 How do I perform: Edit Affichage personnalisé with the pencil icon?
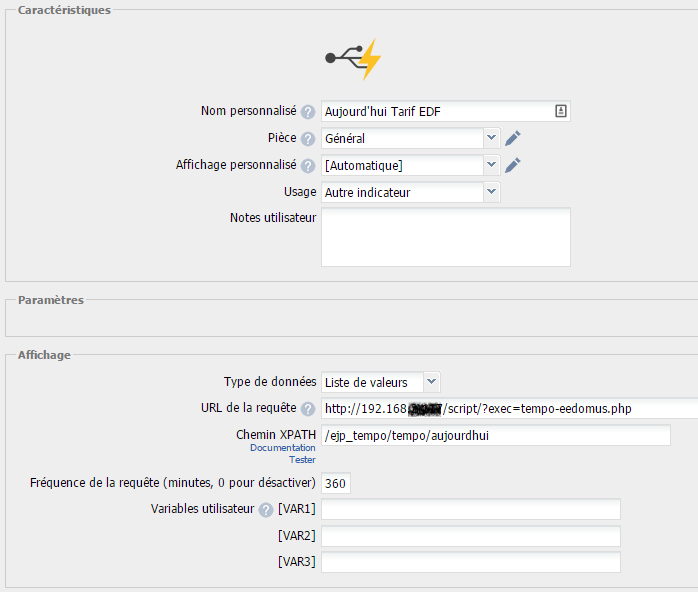point(513,165)
